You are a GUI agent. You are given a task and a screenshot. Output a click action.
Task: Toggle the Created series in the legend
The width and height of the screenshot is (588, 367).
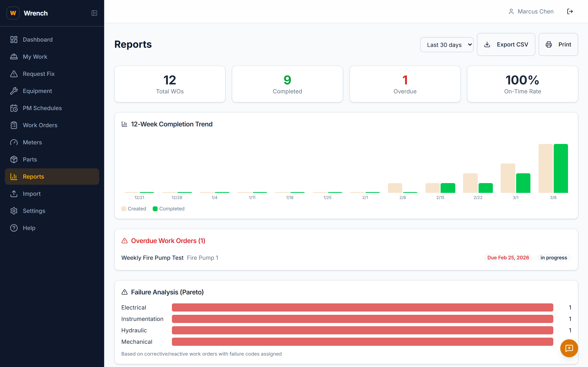point(124,209)
